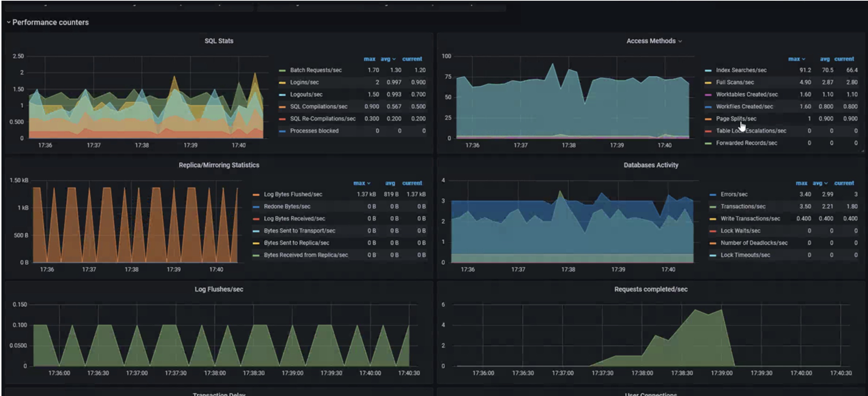The image size is (868, 396).
Task: Collapse the Performance counters row
Action: pos(47,22)
